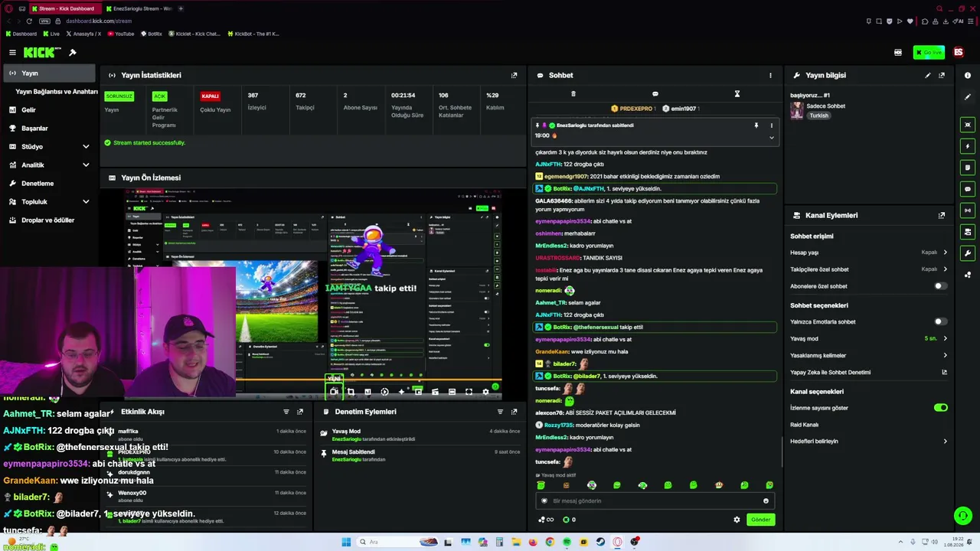This screenshot has height=551, width=980.
Task: Open the KickBot bookmark
Action: click(253, 34)
